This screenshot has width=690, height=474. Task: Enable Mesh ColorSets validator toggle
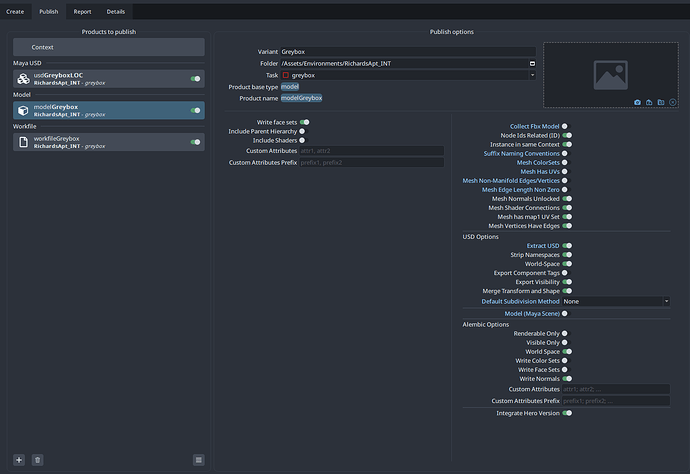tap(565, 162)
